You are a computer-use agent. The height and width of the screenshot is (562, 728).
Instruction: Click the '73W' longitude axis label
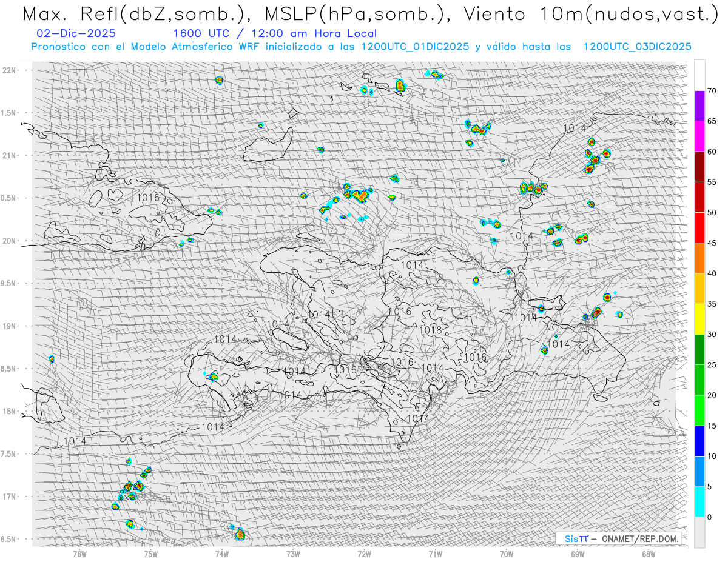click(x=293, y=554)
